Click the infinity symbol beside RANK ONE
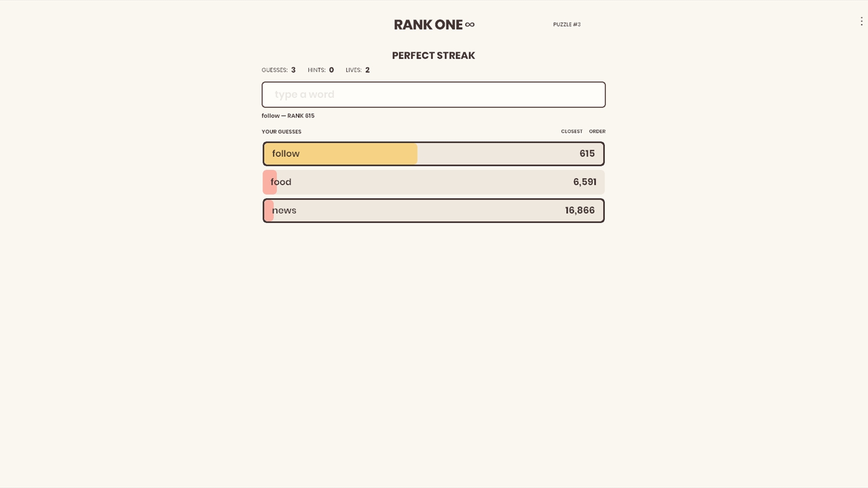868x488 pixels. pyautogui.click(x=470, y=24)
